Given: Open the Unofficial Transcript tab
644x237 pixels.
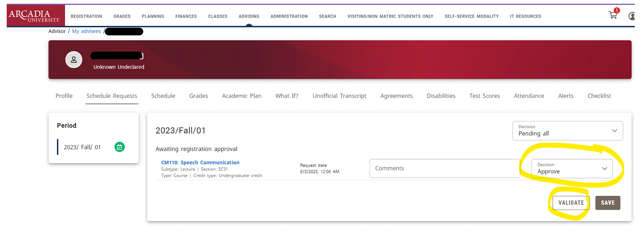Looking at the screenshot, I should click(339, 96).
